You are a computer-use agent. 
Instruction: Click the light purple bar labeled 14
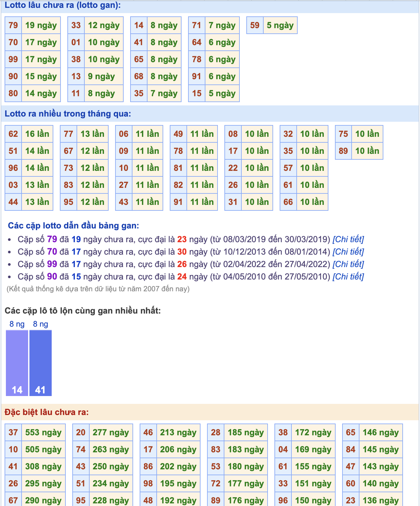tap(17, 363)
